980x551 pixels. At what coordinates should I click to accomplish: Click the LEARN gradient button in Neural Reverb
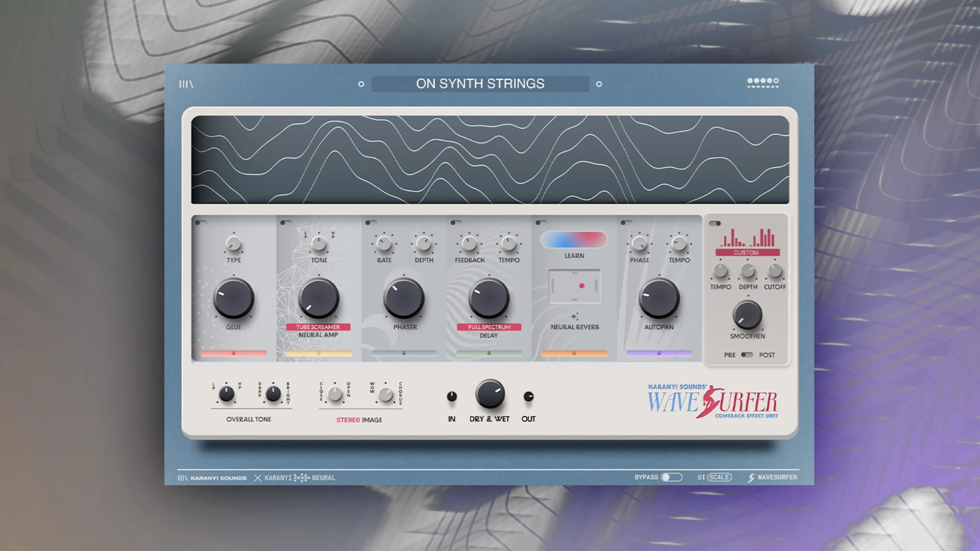click(574, 239)
